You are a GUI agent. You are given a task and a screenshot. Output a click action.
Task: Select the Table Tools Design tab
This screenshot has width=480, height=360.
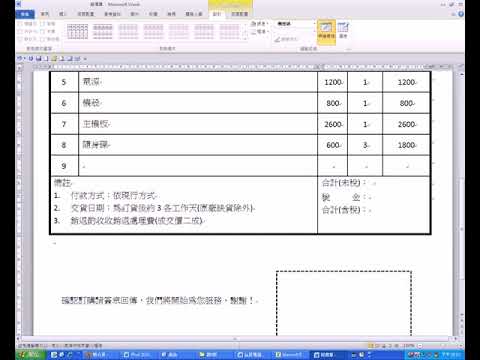[217, 14]
